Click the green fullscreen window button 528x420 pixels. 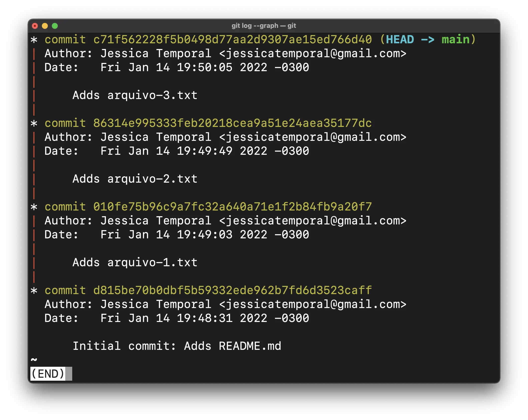[55, 26]
